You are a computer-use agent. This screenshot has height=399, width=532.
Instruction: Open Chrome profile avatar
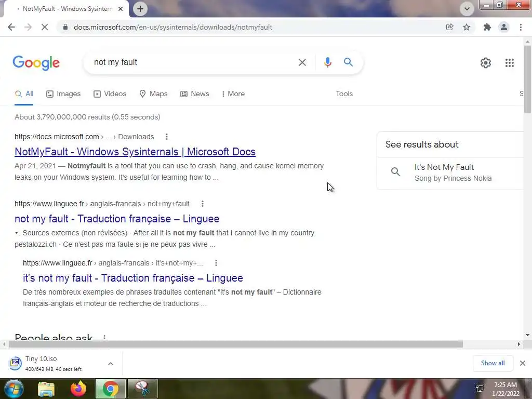click(504, 27)
